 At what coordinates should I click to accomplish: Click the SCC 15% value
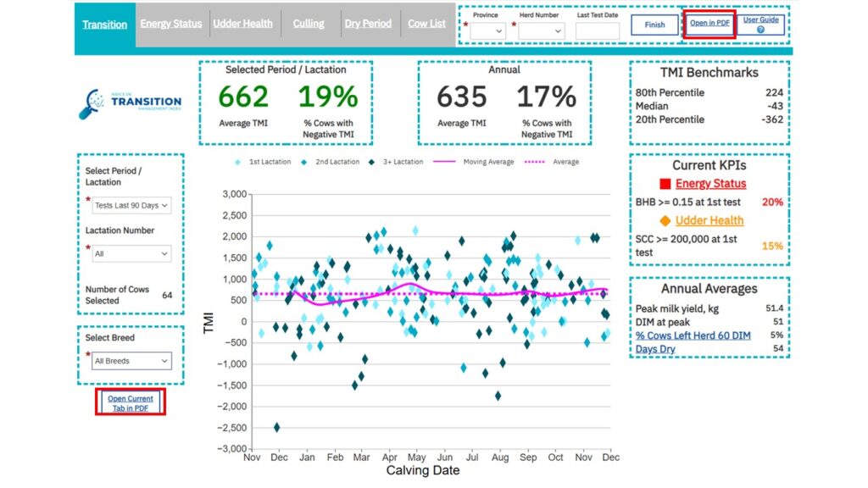pyautogui.click(x=772, y=246)
